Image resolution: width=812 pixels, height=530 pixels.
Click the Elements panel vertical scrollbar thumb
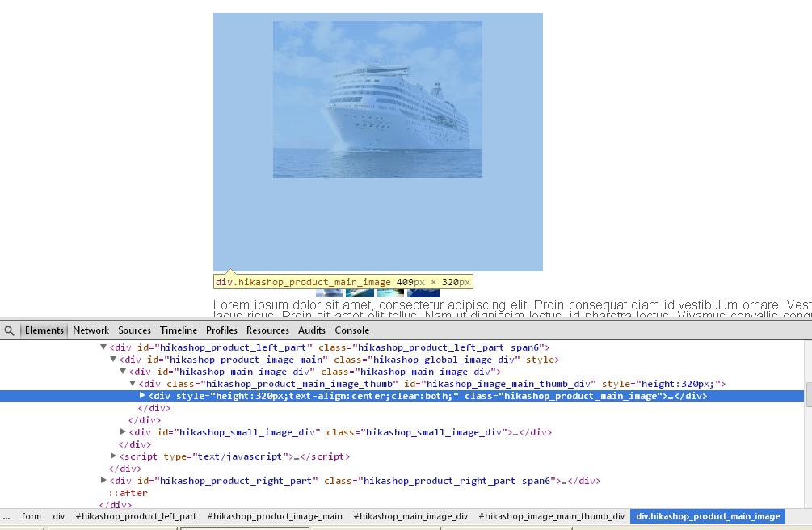tap(809, 395)
